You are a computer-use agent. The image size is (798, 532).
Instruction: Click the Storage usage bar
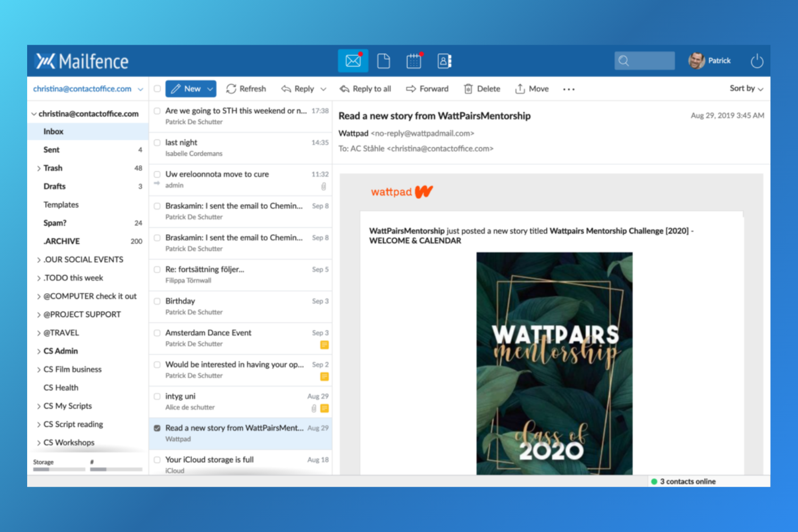[59, 469]
